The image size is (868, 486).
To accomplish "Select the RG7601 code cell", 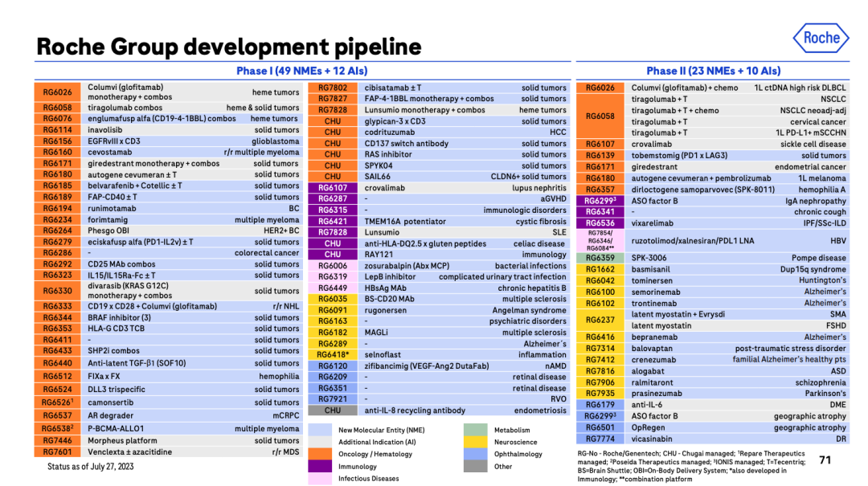I will [58, 452].
